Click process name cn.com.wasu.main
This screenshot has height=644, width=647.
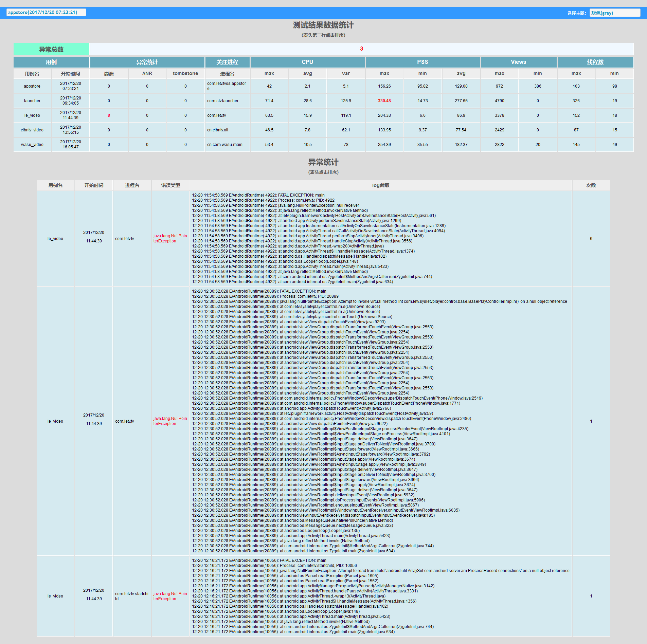pos(225,145)
